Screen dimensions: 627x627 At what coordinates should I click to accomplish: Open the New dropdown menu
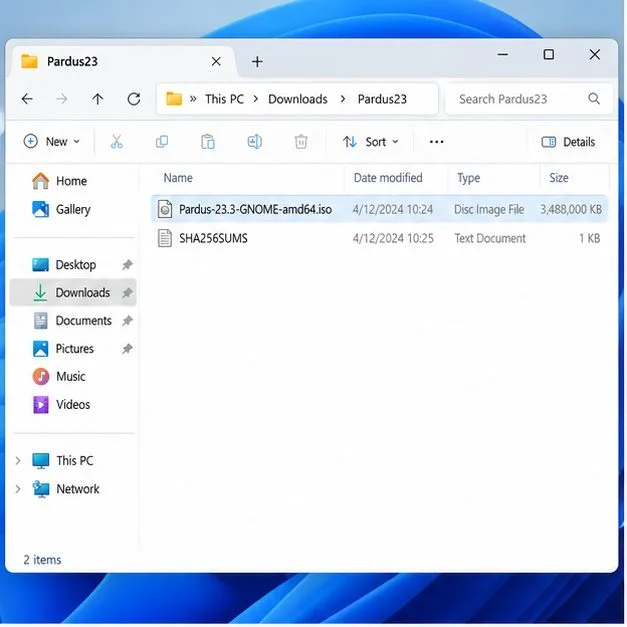52,142
